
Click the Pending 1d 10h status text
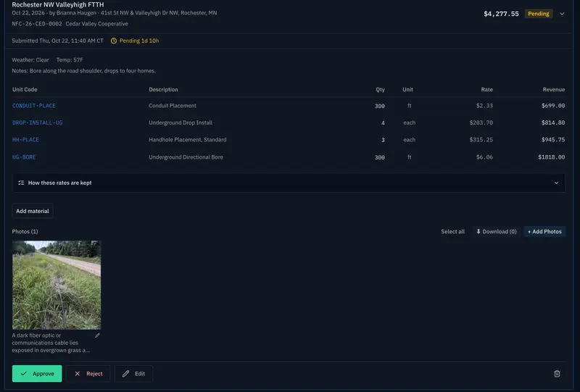[139, 41]
